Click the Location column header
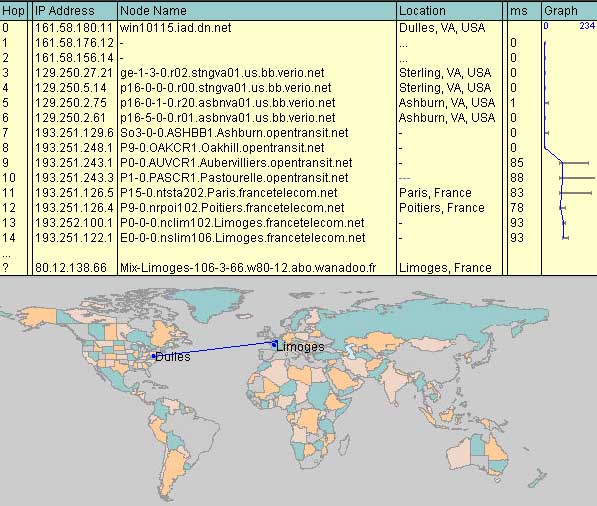This screenshot has height=506, width=597. pyautogui.click(x=449, y=11)
